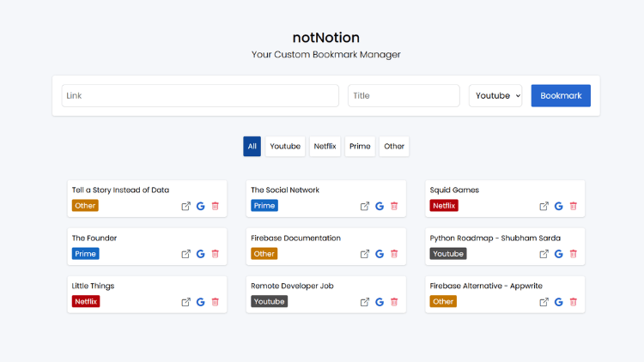Focus the Title input field
The image size is (644, 362).
pos(404,95)
